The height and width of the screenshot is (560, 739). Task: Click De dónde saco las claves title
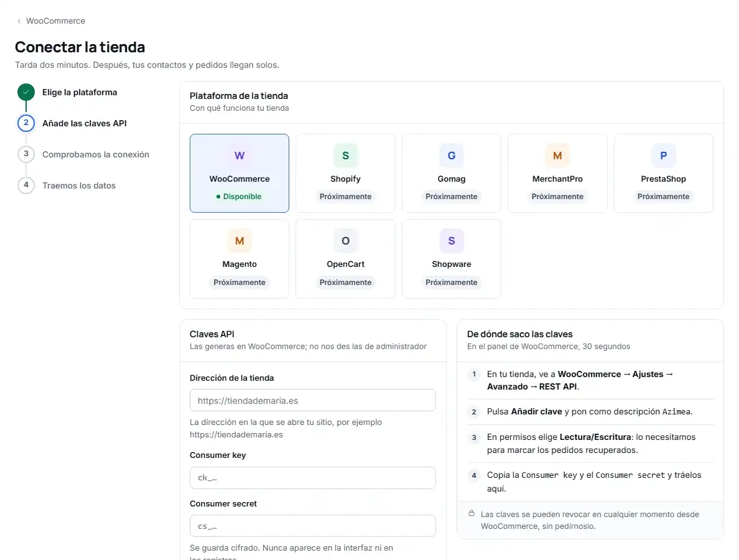pos(520,334)
